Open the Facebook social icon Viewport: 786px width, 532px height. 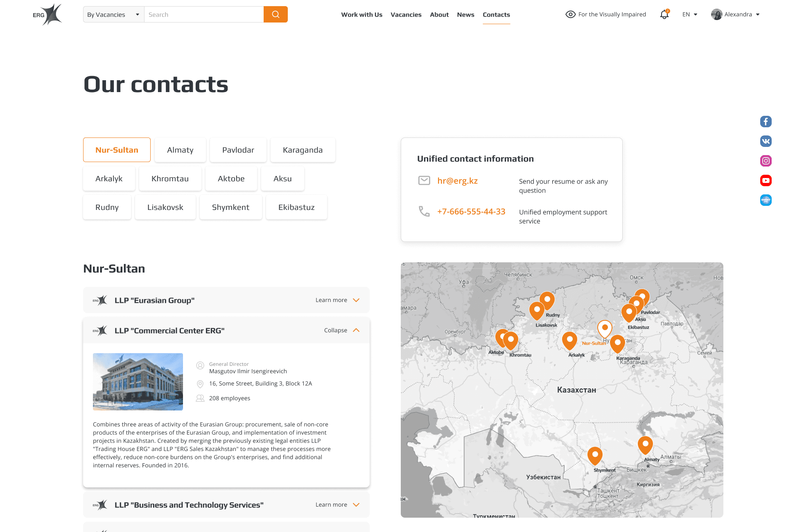[766, 122]
